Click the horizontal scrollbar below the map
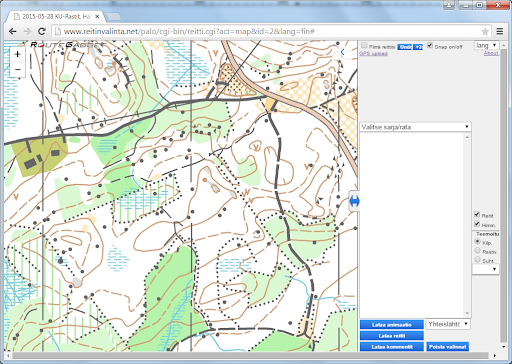The image size is (512, 364). click(250, 356)
